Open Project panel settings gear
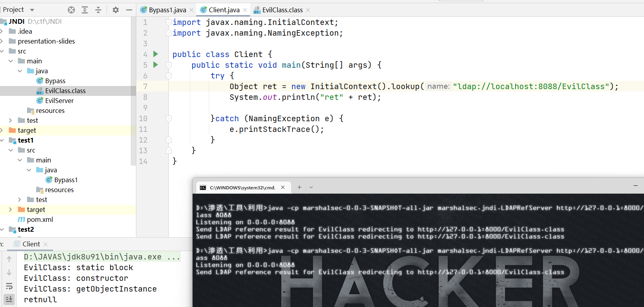 coord(116,10)
